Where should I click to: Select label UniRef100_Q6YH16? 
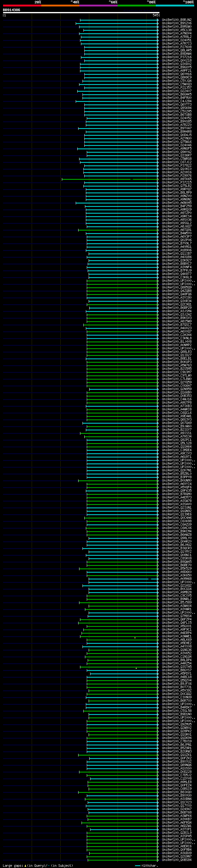[x=176, y=74]
